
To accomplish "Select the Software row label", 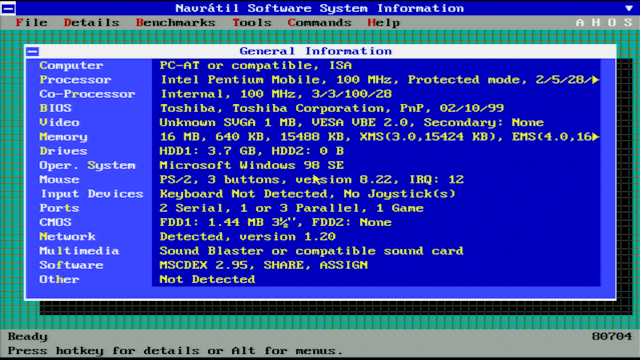I will [x=71, y=265].
